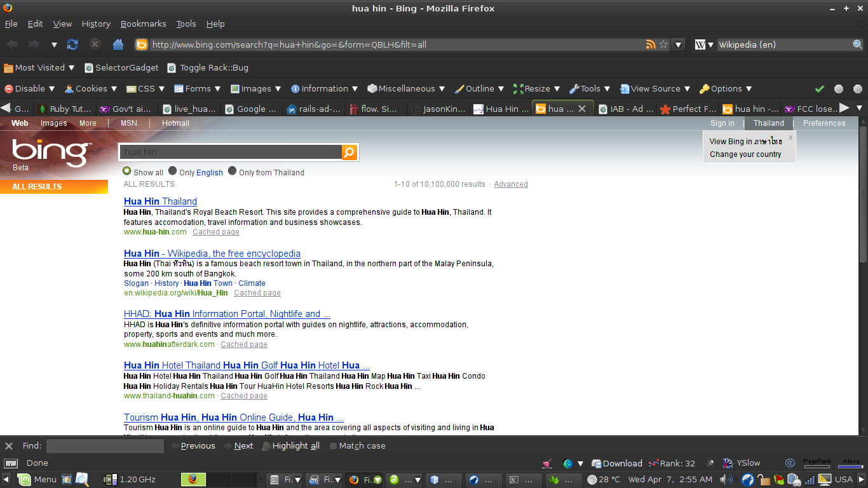Open the Images dropdown menu

(256, 89)
